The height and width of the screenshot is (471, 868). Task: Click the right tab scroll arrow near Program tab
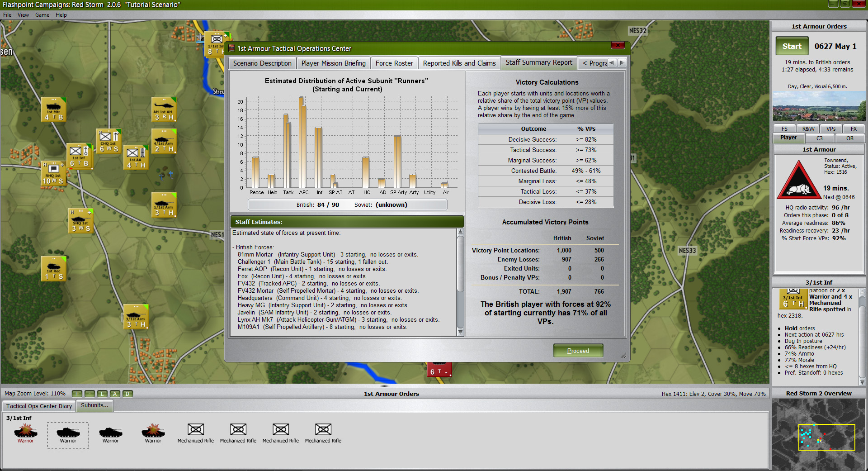[x=623, y=63]
